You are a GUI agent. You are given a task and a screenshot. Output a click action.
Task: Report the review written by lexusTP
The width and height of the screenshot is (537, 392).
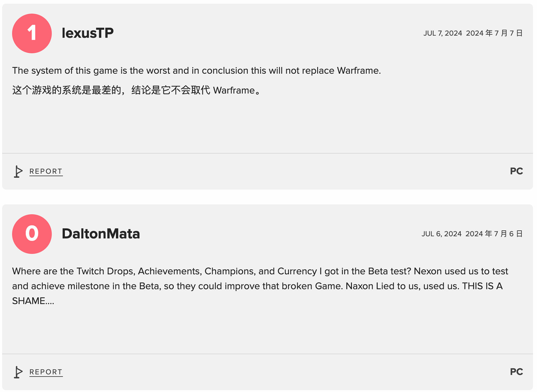coord(46,172)
